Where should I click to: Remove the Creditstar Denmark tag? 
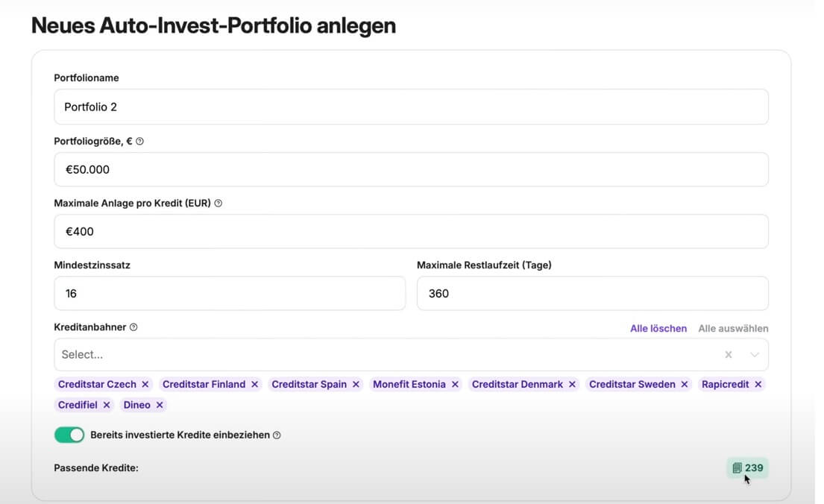pyautogui.click(x=572, y=385)
